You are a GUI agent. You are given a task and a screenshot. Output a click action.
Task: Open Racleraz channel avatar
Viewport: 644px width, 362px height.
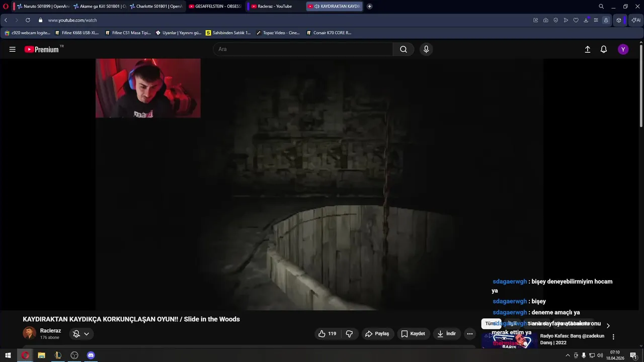29,333
